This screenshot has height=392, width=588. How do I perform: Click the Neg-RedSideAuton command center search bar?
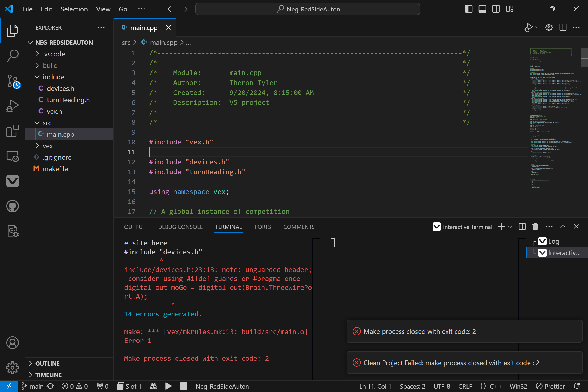pyautogui.click(x=307, y=9)
